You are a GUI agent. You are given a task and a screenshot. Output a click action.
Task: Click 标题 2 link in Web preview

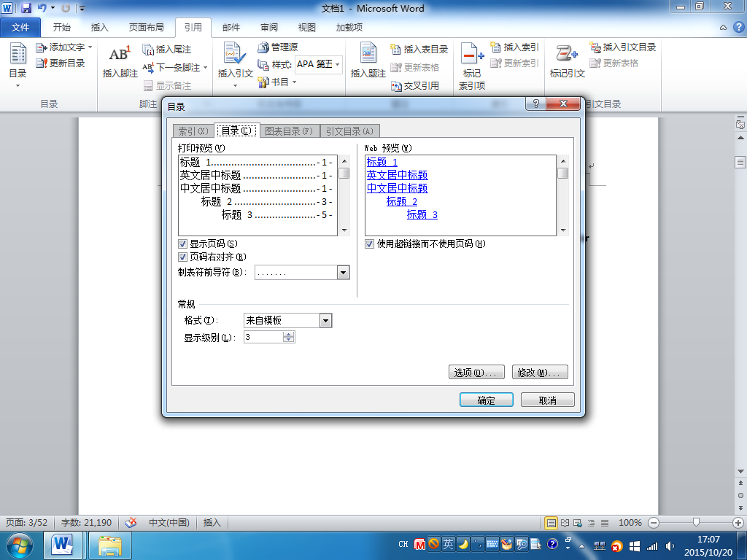pos(402,201)
